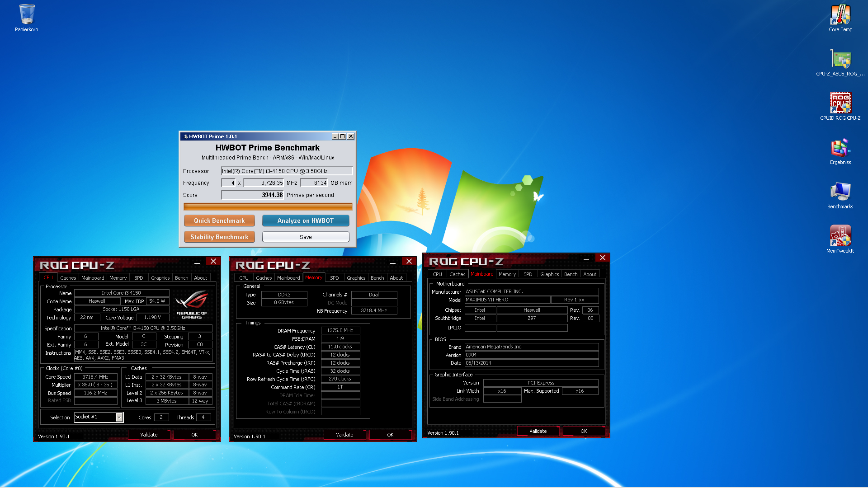
Task: Start the Quick Benchmark
Action: click(219, 221)
